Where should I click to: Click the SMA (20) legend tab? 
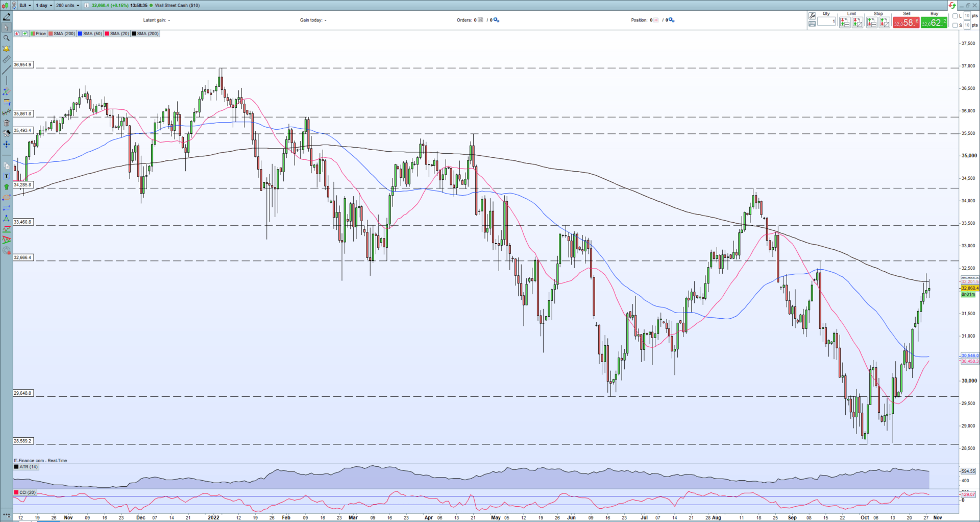pyautogui.click(x=117, y=34)
